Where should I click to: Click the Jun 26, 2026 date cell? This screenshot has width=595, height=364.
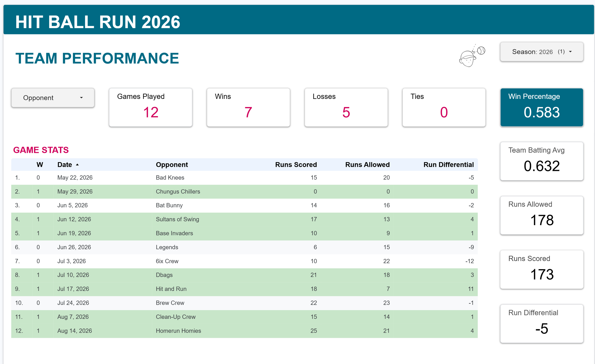(74, 247)
